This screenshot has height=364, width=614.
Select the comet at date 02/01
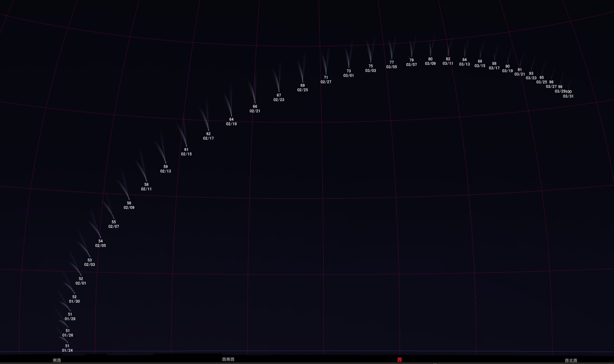point(81,275)
